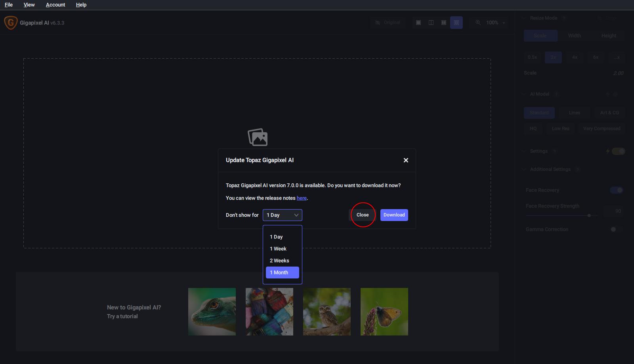Collapse the Resize Mode section
Viewport: 634px width, 364px height.
point(524,18)
